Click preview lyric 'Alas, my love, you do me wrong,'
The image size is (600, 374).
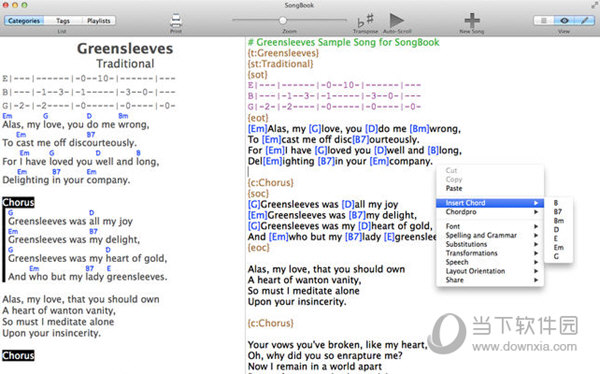(76, 125)
